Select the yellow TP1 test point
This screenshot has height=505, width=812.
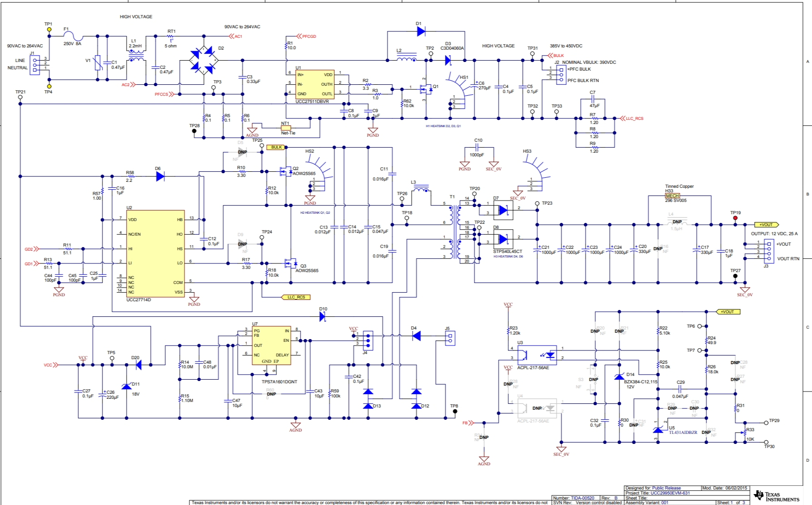click(49, 30)
